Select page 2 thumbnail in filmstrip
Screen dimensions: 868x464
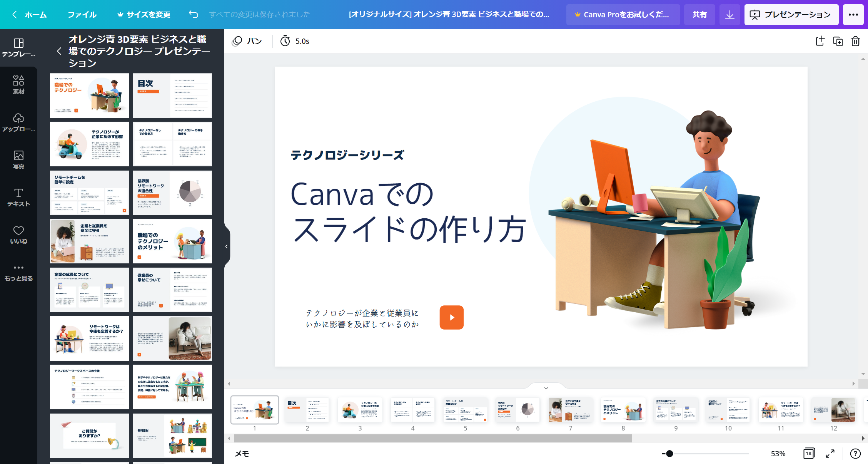coord(307,410)
